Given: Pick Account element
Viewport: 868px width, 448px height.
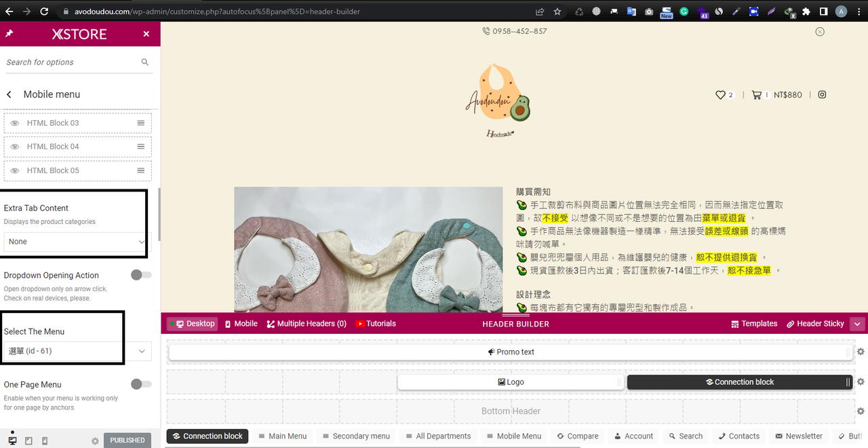Looking at the screenshot, I should click(634, 436).
